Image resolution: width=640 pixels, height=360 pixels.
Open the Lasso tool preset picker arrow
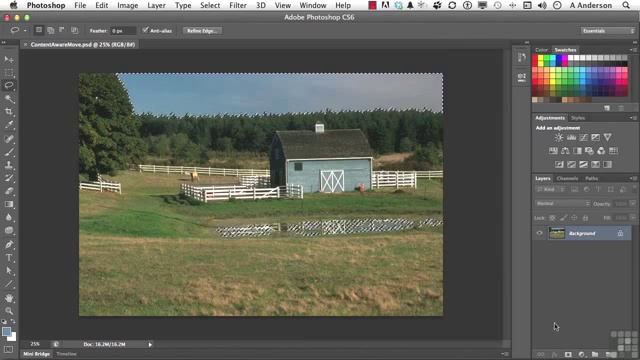pyautogui.click(x=25, y=31)
